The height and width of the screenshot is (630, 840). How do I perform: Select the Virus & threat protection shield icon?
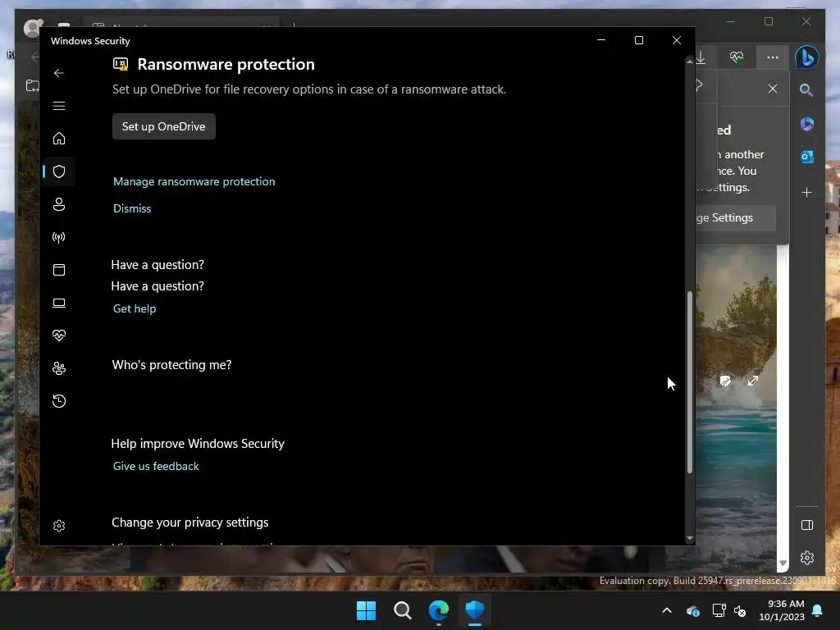click(59, 171)
